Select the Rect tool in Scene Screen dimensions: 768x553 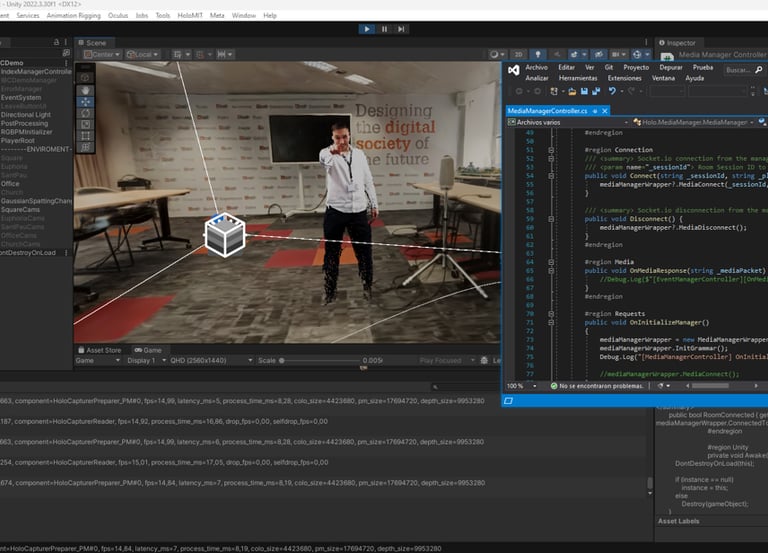tap(85, 136)
